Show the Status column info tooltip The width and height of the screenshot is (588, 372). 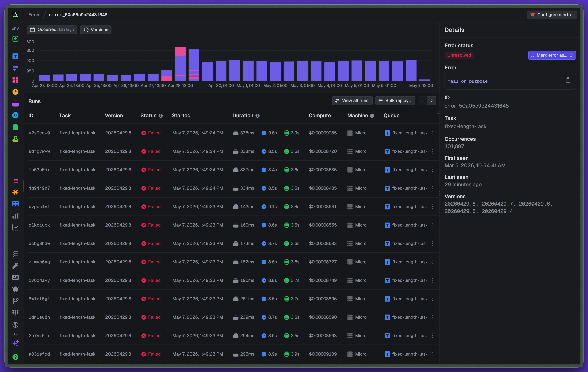coord(160,116)
